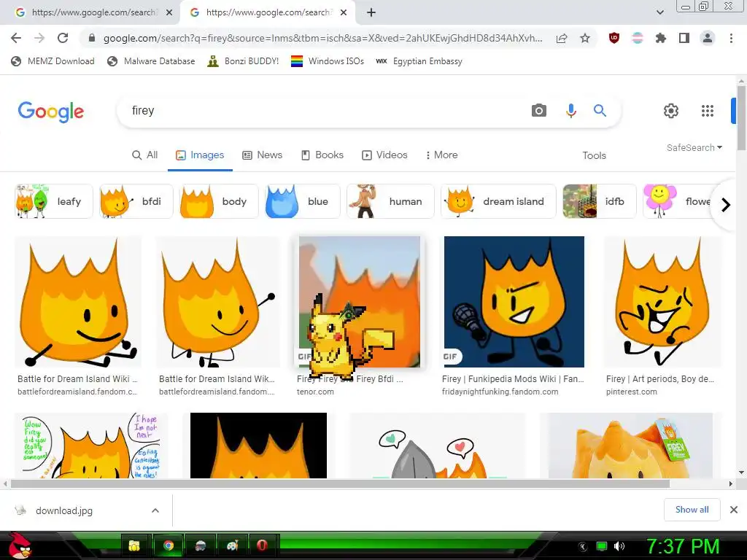Click the 7:37 PM taskbar clock
Viewport: 747px width, 560px height.
(683, 547)
